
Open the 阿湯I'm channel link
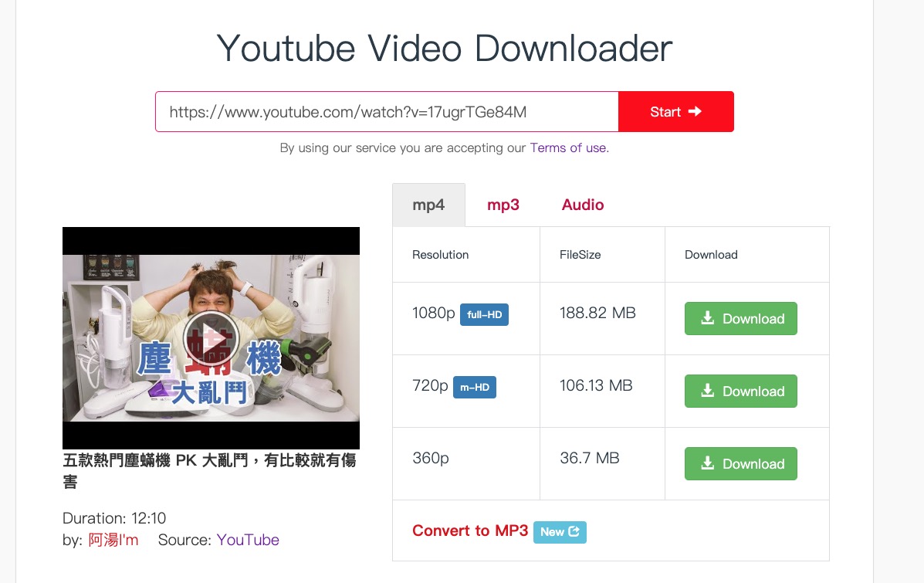113,540
